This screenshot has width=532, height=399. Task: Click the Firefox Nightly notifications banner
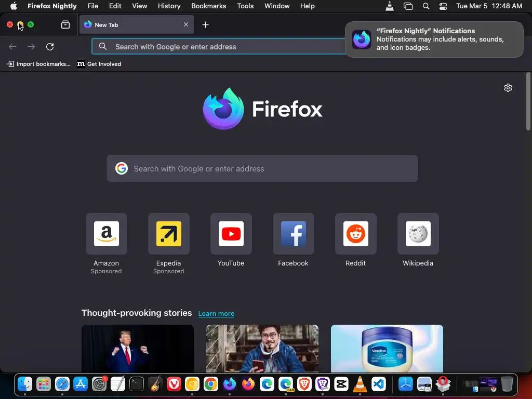tap(434, 39)
